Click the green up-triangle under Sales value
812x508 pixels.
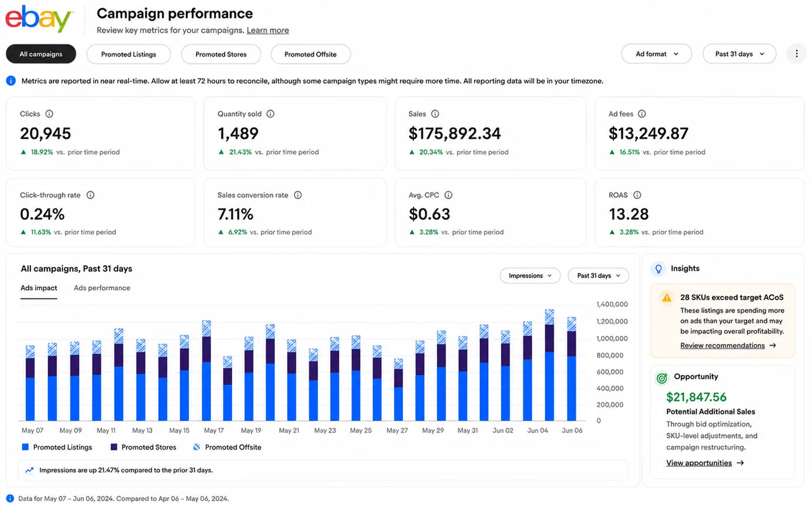click(412, 152)
